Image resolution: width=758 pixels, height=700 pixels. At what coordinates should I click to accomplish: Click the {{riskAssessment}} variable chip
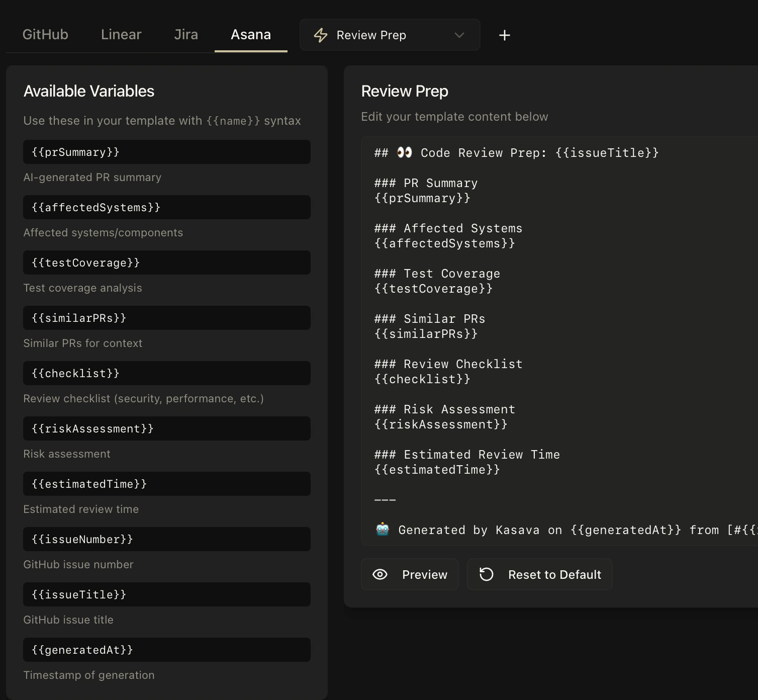click(x=167, y=428)
